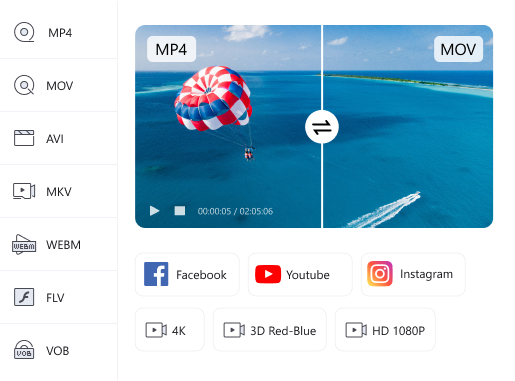The height and width of the screenshot is (381, 515).
Task: Select the 3D Red-Blue preset label
Action: click(283, 331)
